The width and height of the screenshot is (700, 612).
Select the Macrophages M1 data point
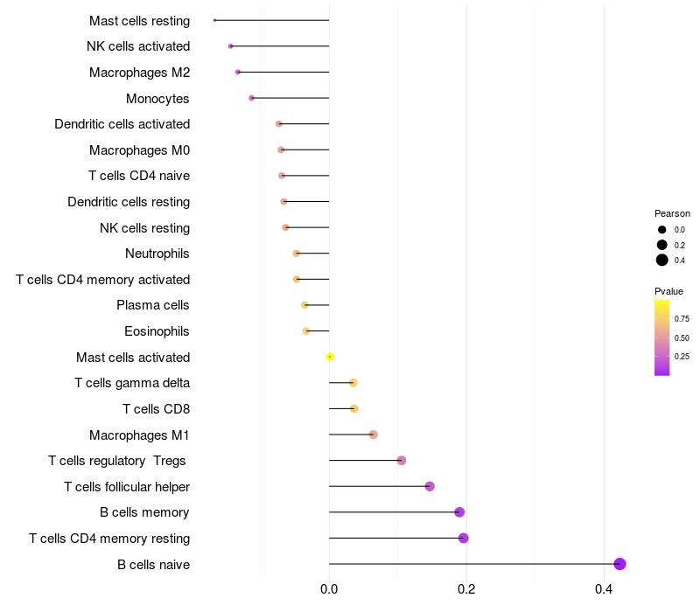[374, 435]
